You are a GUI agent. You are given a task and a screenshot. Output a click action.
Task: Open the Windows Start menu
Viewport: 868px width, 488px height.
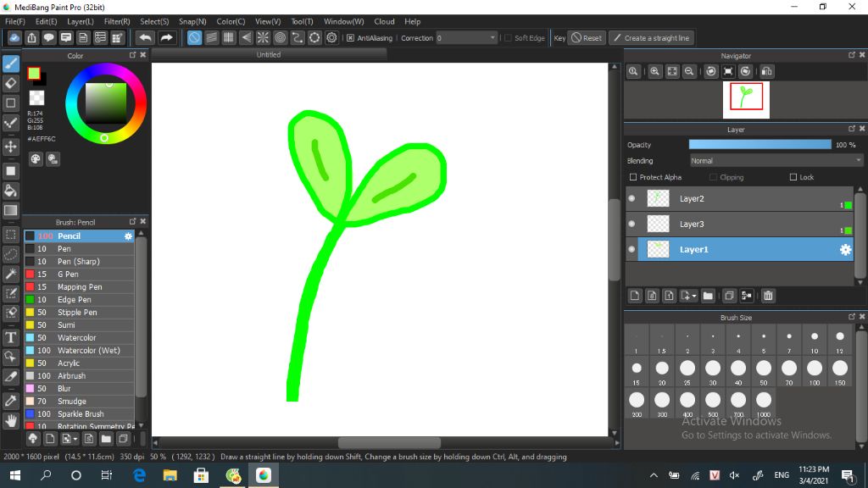point(15,475)
